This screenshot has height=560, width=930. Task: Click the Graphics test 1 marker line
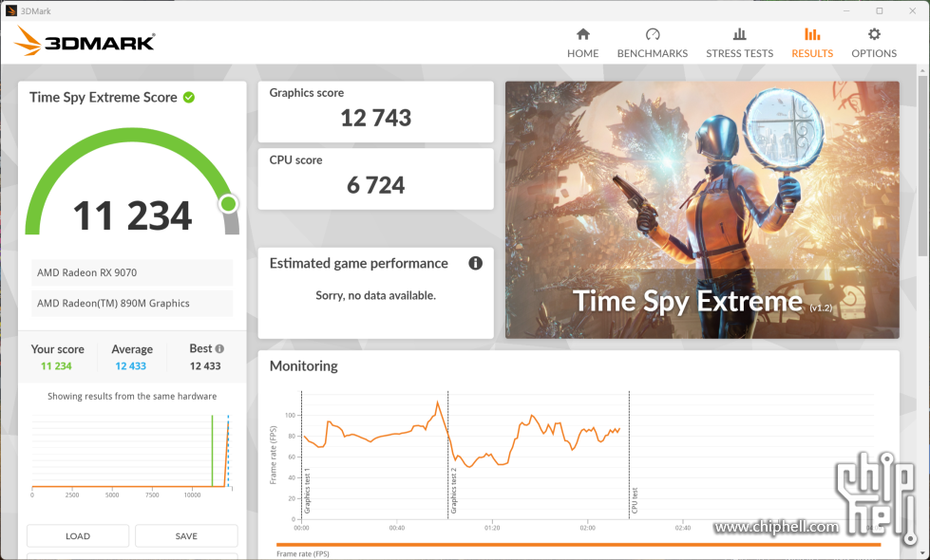click(301, 455)
